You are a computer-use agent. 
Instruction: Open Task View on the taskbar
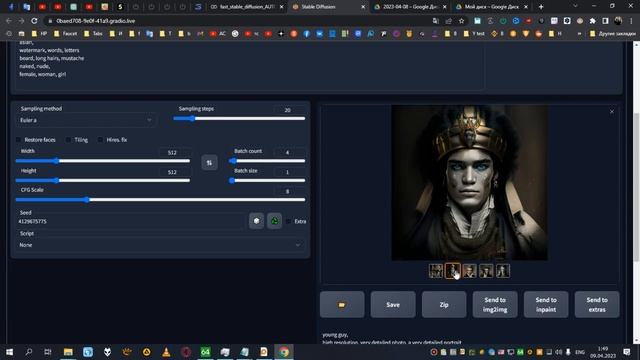pyautogui.click(x=48, y=352)
